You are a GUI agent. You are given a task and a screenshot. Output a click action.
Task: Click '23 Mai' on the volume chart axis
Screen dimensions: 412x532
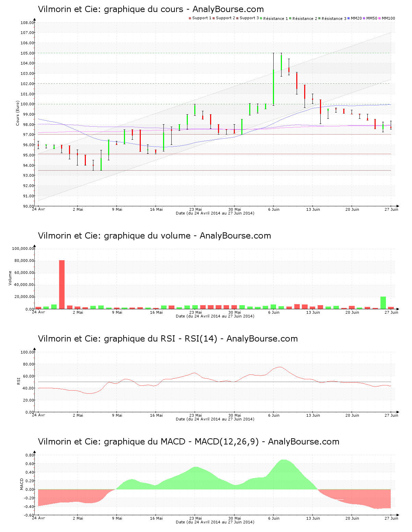[195, 312]
